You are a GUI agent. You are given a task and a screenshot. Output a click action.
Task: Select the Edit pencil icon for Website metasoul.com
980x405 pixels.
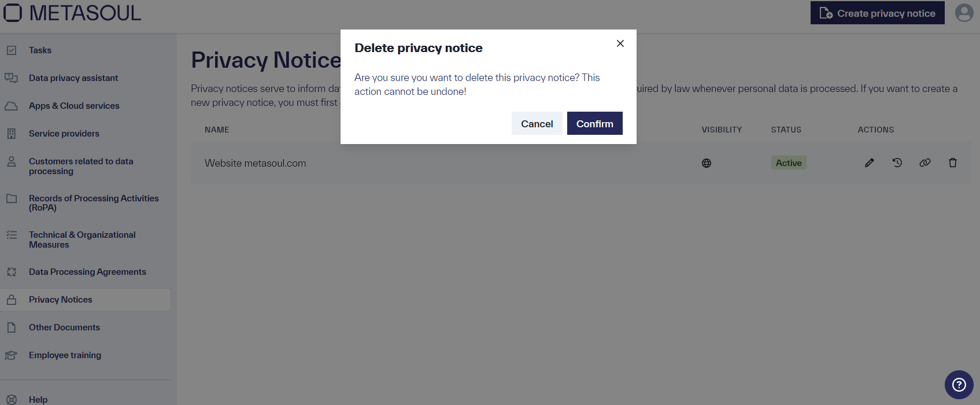[869, 163]
